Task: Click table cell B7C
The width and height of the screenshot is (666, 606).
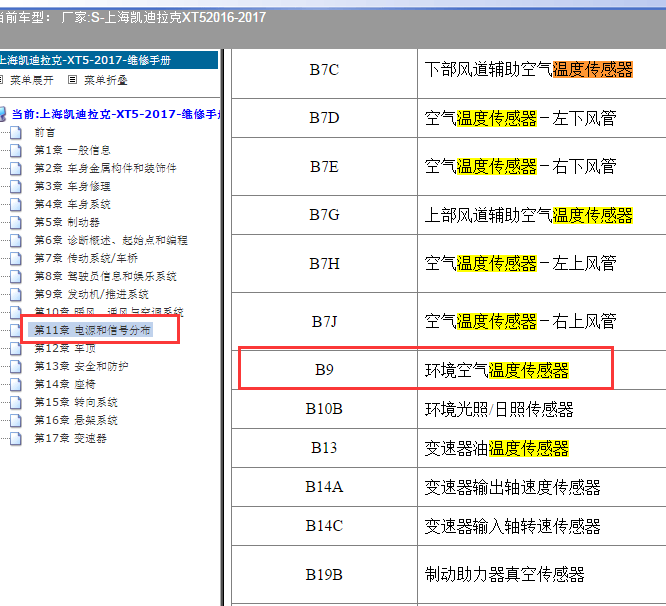Action: click(x=325, y=73)
